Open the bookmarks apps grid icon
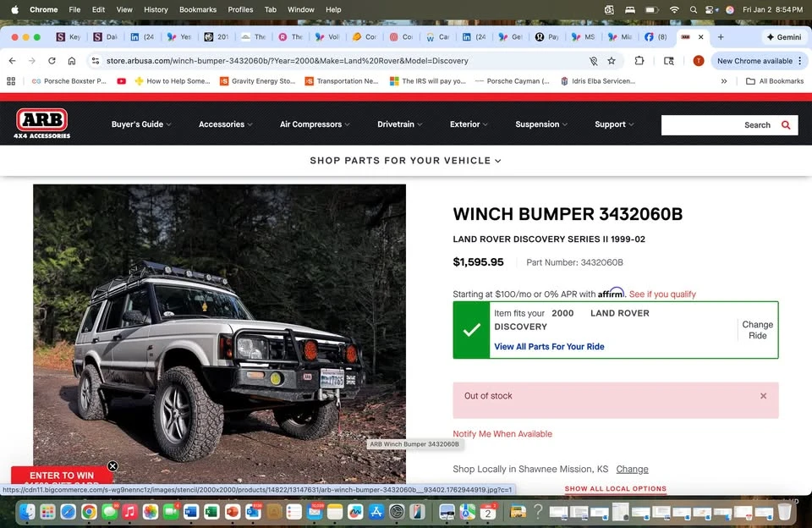Image resolution: width=812 pixels, height=528 pixels. pos(11,81)
